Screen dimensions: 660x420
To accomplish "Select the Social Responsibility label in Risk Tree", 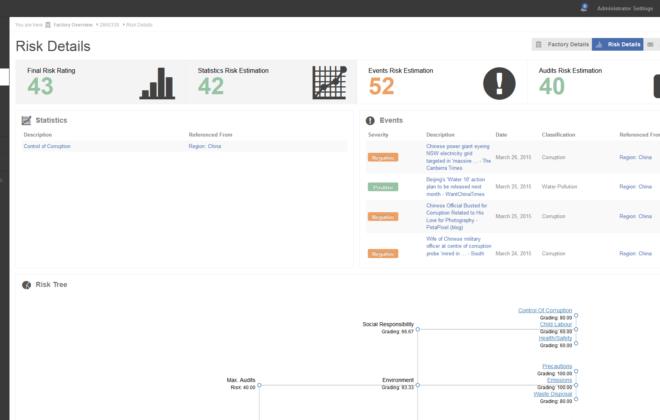I will click(388, 324).
